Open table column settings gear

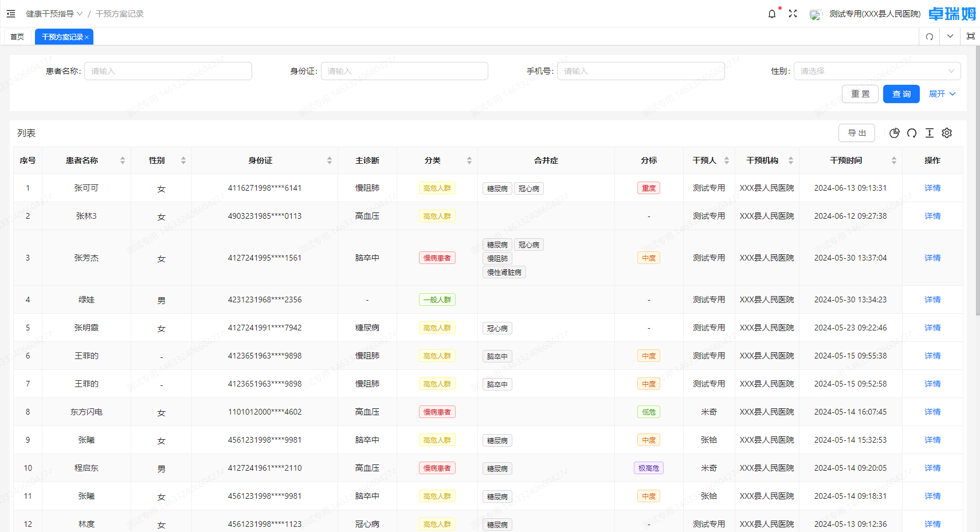[x=947, y=133]
